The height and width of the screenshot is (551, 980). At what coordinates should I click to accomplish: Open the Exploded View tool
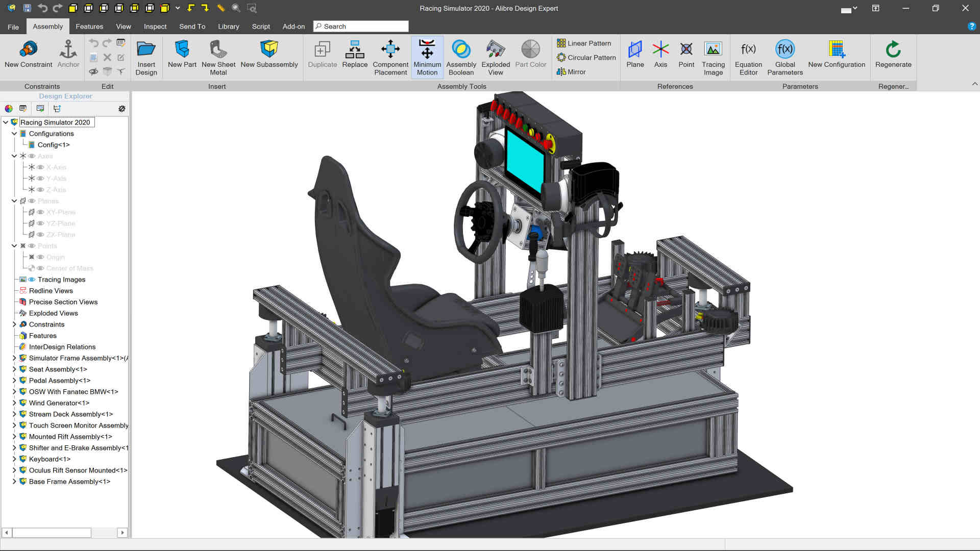point(495,56)
